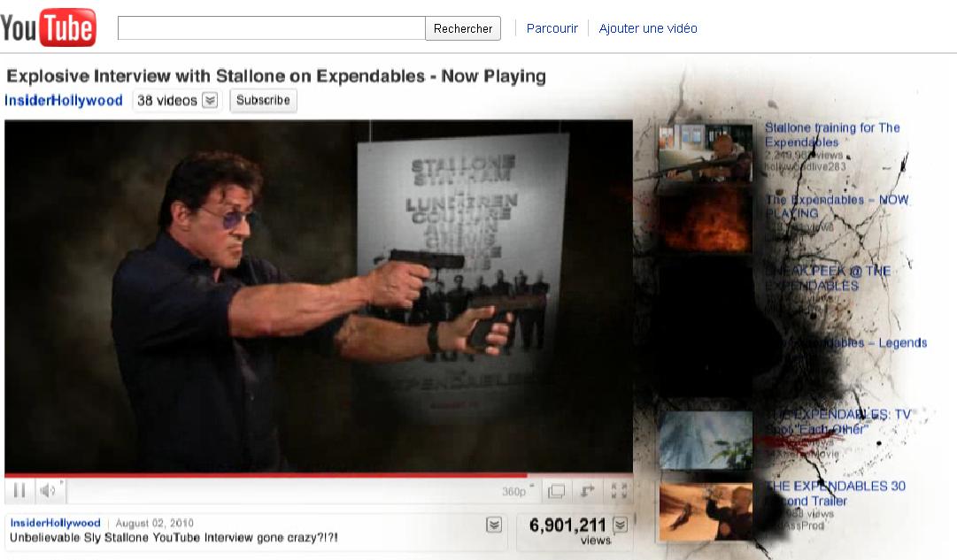Open THE EXPENDABLES 30 Second Trailer link

click(836, 493)
